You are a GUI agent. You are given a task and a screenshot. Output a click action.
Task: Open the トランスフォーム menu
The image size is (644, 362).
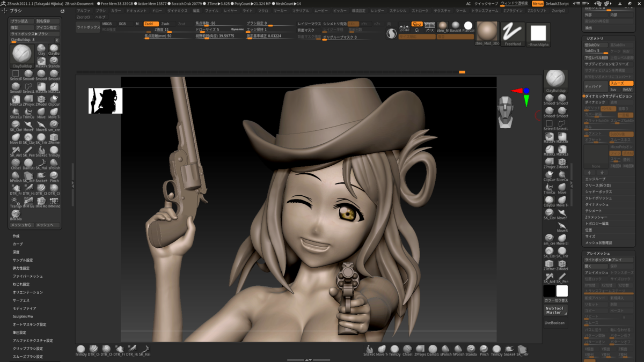pos(485,11)
